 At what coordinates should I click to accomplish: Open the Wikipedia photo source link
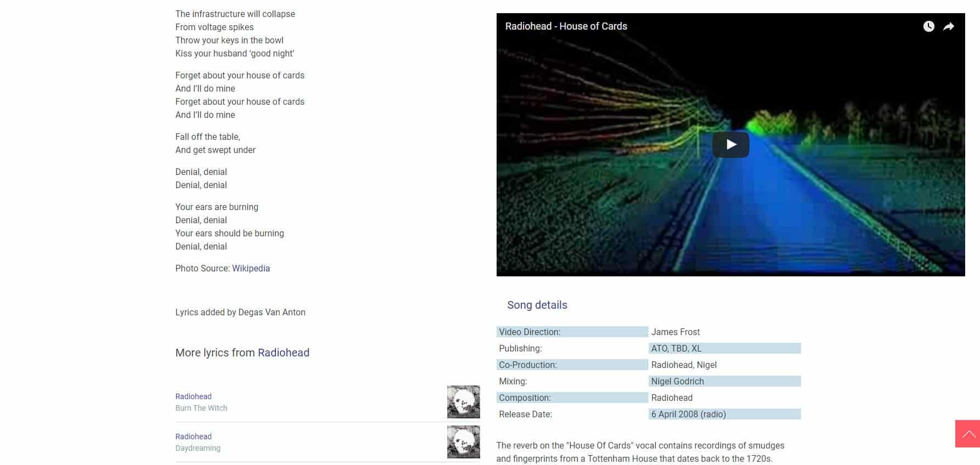coord(251,268)
